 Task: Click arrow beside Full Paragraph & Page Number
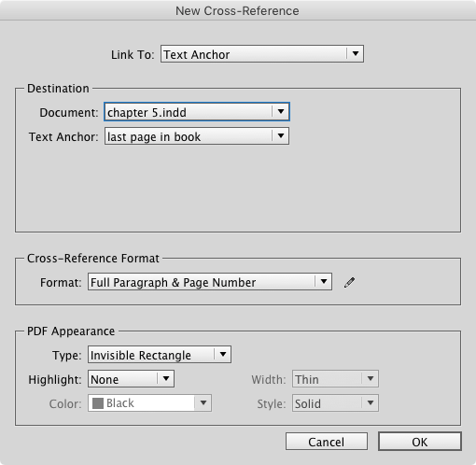(x=324, y=282)
